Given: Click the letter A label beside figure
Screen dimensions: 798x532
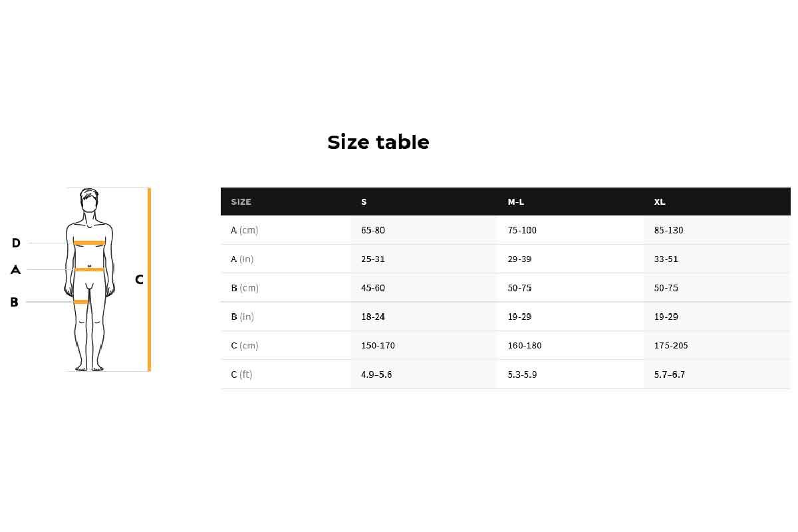Looking at the screenshot, I should (x=15, y=270).
